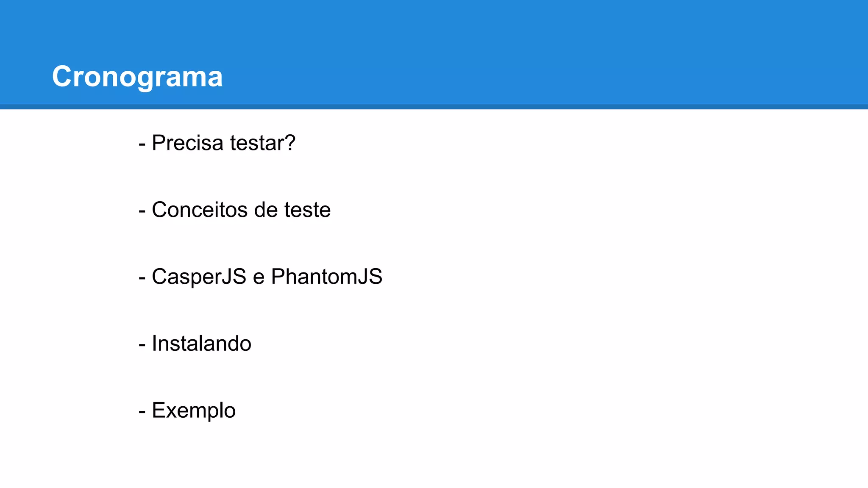Viewport: 868px width, 488px height.
Task: Click the dash before 'Precisa testar?'
Action: pos(142,144)
